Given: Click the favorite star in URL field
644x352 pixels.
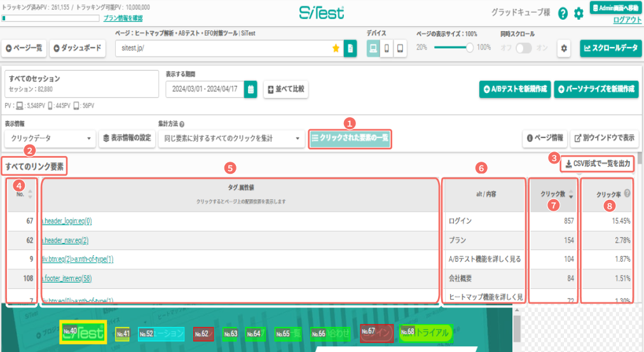Looking at the screenshot, I should (x=336, y=48).
